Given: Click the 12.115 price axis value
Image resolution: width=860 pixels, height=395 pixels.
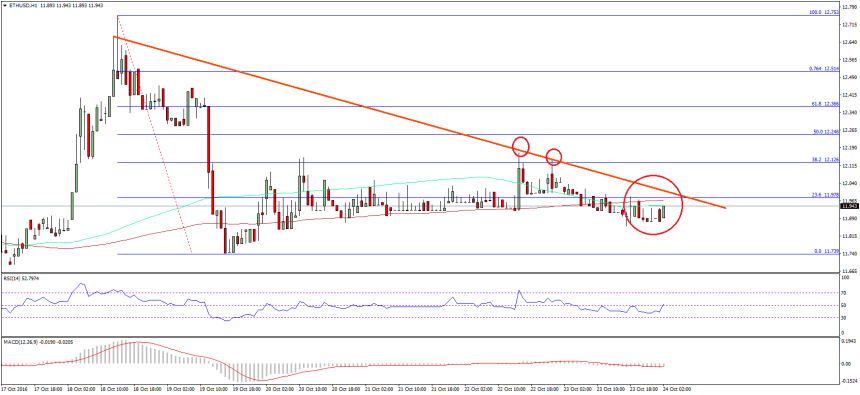Looking at the screenshot, I should 850,165.
